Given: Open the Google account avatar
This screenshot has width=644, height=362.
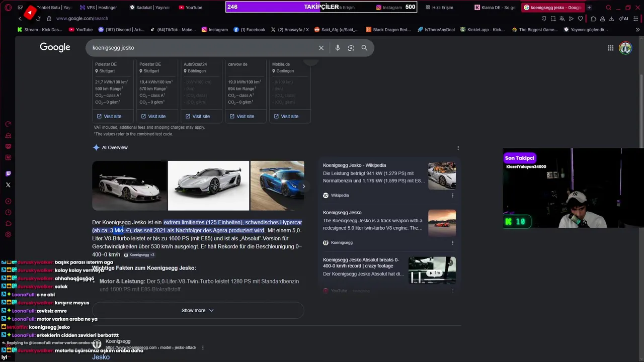Looking at the screenshot, I should click(625, 48).
